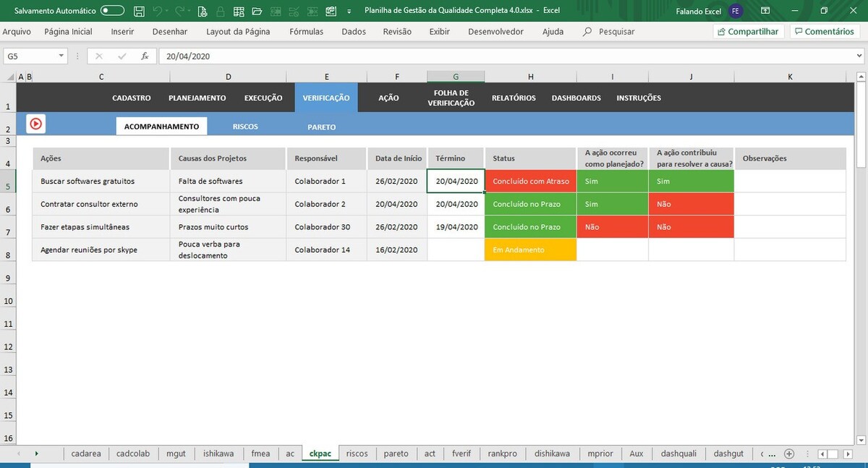Expand the Name Box dropdown arrow
The height and width of the screenshot is (468, 868).
61,56
